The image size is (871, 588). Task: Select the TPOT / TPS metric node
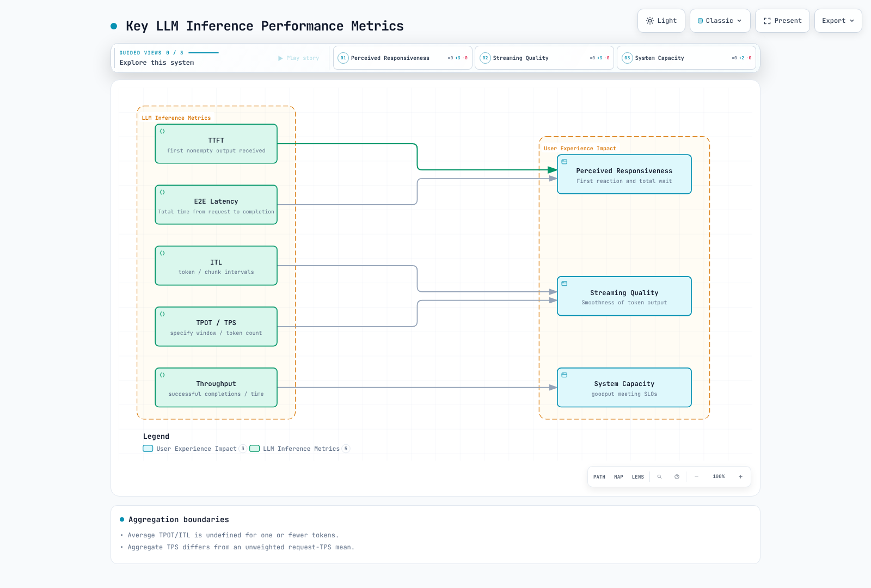point(216,327)
